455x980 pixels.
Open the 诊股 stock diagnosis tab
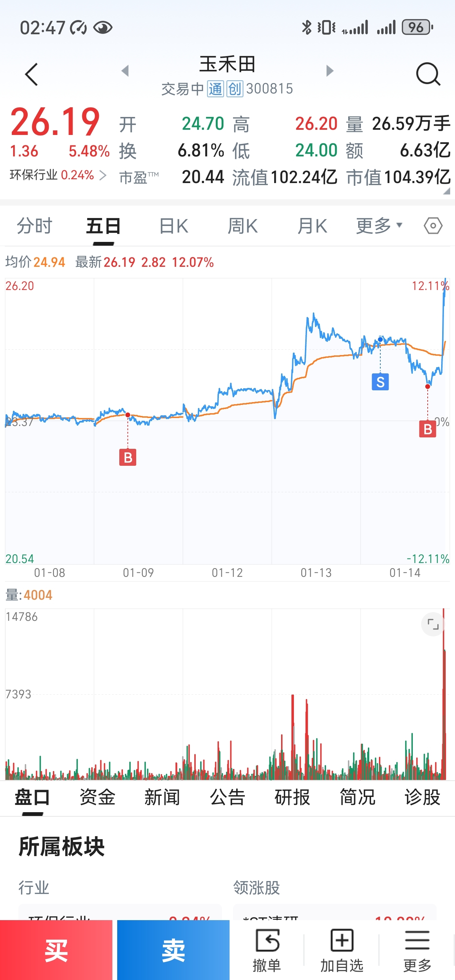[x=422, y=797]
